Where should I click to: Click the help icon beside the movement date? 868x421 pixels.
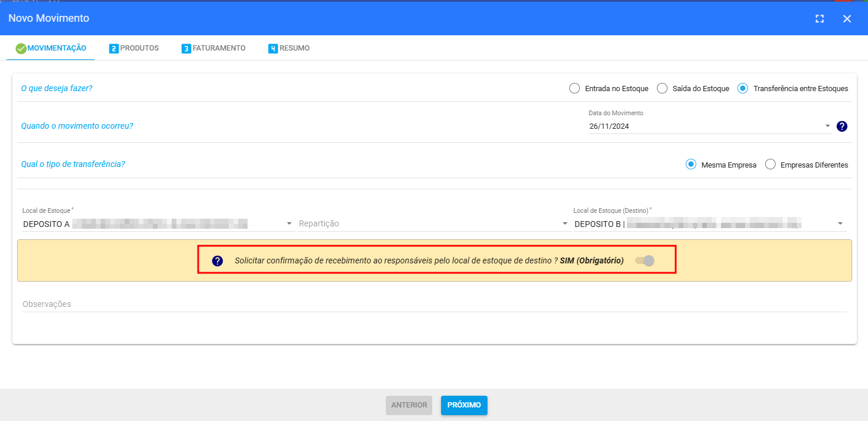842,126
